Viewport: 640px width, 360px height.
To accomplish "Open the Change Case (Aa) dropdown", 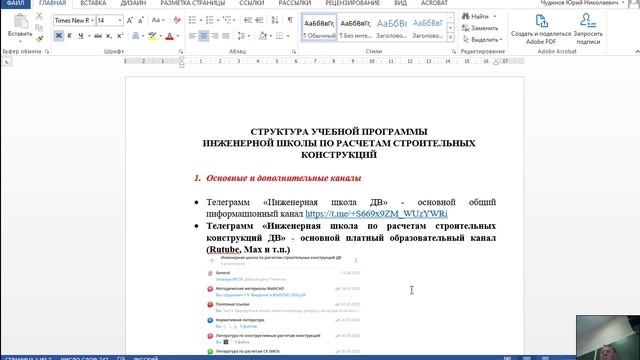I will 158,20.
